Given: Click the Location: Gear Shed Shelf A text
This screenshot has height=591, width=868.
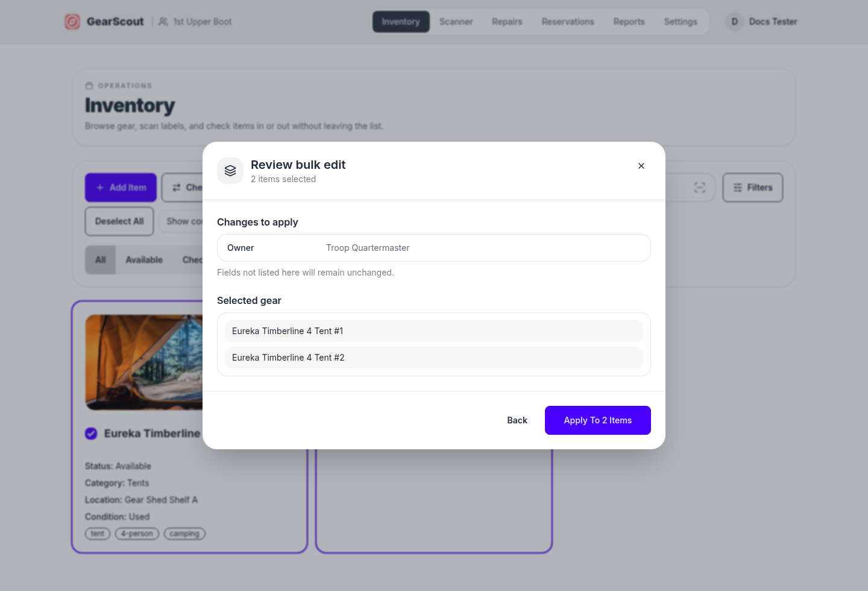Looking at the screenshot, I should pyautogui.click(x=141, y=500).
